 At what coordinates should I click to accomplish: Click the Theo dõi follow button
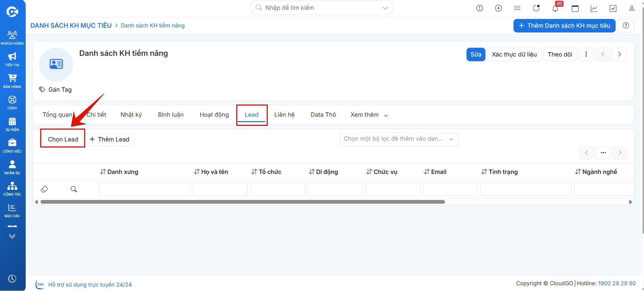point(560,54)
